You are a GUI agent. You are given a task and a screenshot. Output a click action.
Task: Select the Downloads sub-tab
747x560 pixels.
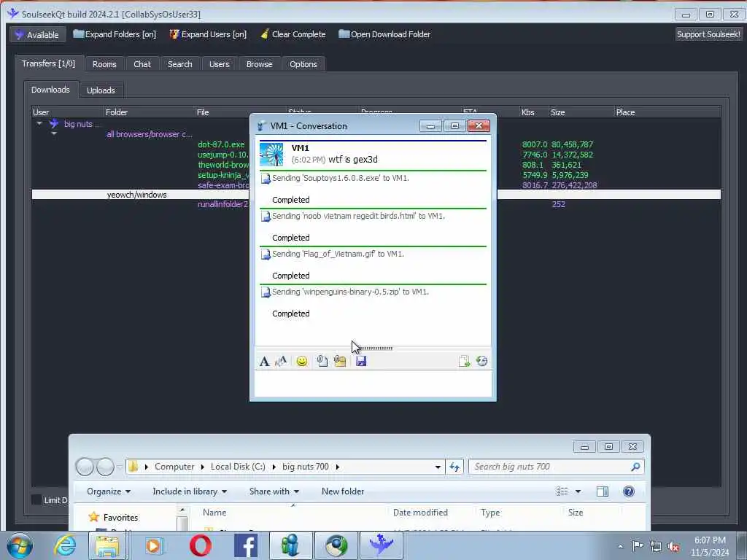coord(50,90)
